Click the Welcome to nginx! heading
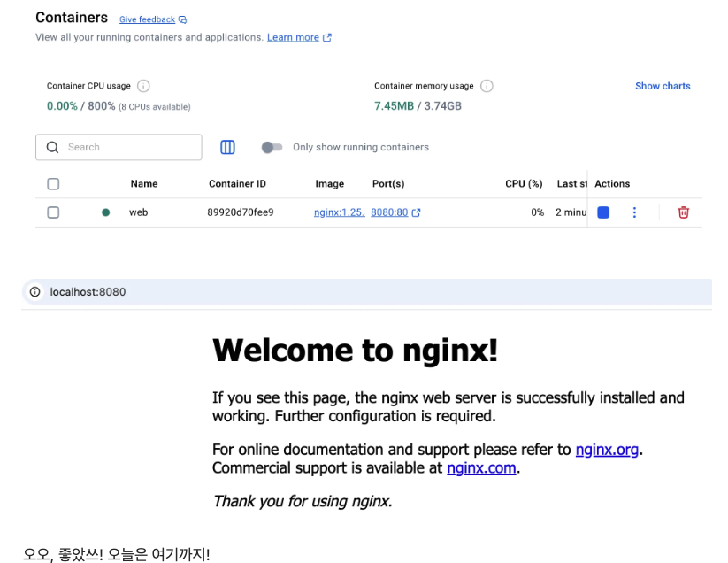The height and width of the screenshot is (563, 728). [x=356, y=350]
